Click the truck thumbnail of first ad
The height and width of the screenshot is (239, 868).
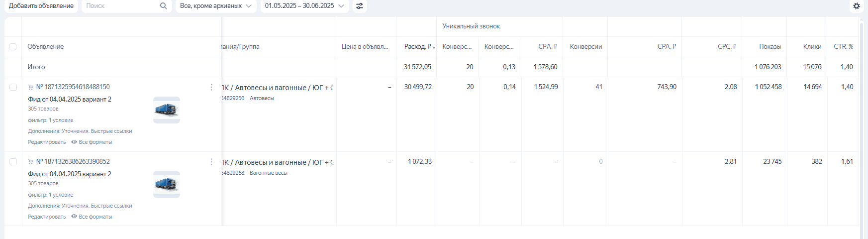167,110
